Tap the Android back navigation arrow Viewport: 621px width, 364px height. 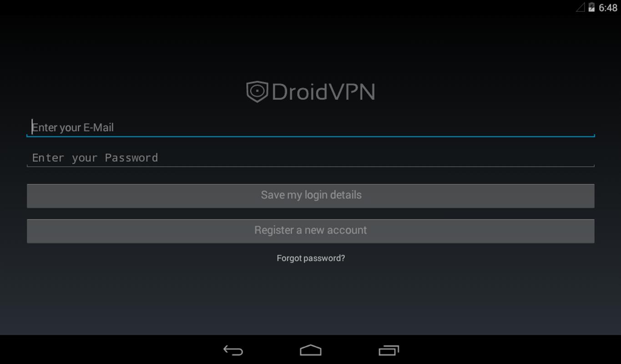pyautogui.click(x=233, y=350)
